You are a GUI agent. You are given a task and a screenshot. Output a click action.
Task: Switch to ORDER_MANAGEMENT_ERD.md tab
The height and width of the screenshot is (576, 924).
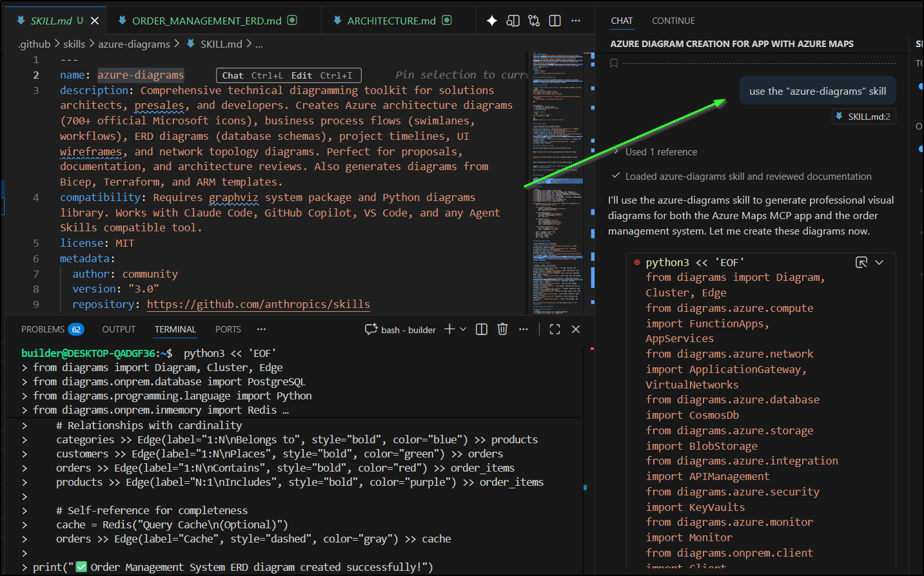206,21
